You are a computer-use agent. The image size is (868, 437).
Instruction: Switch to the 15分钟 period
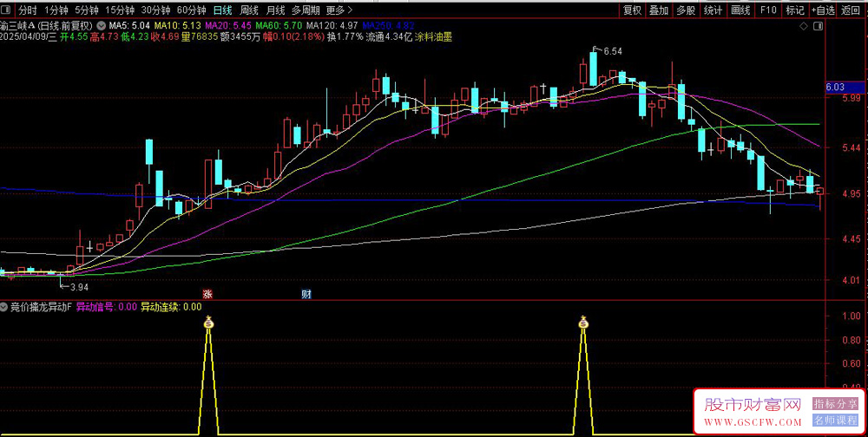point(120,10)
